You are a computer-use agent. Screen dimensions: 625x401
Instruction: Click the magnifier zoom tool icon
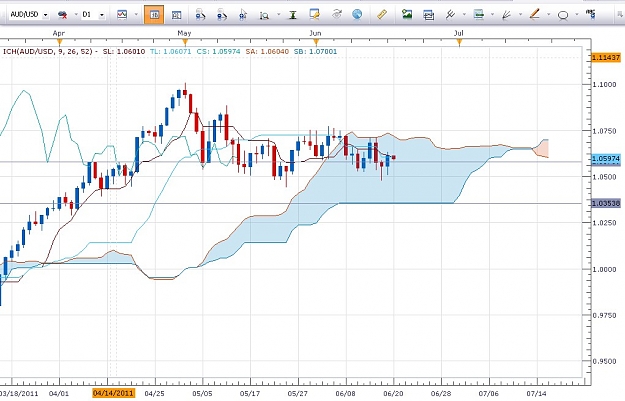click(x=264, y=16)
